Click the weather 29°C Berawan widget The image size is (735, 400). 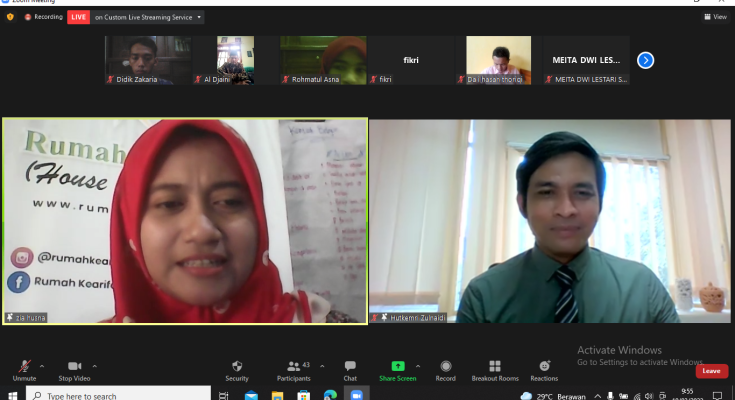[554, 396]
